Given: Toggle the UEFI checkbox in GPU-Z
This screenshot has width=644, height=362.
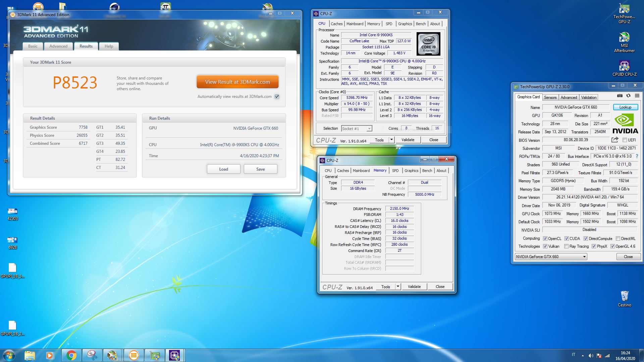Looking at the screenshot, I should tap(625, 140).
